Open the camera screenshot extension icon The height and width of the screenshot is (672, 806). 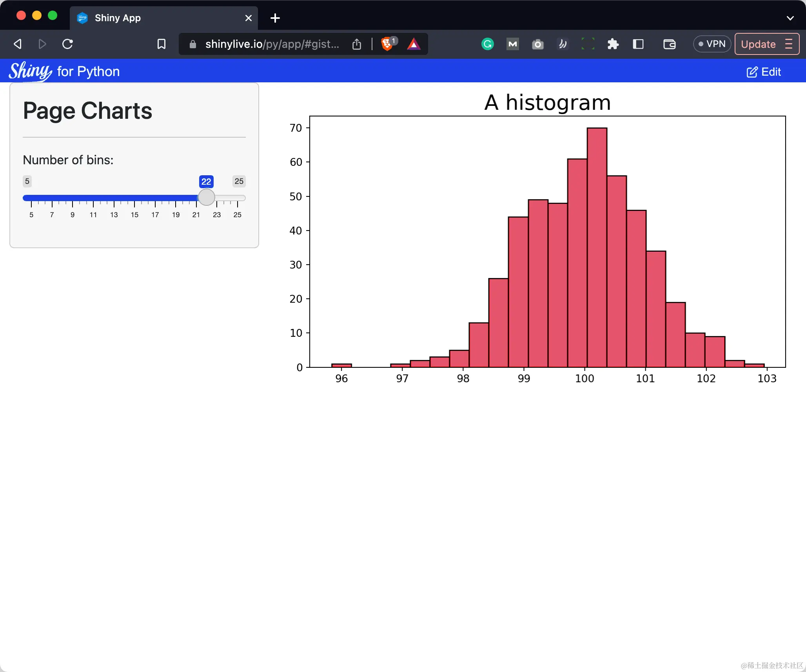pyautogui.click(x=537, y=44)
